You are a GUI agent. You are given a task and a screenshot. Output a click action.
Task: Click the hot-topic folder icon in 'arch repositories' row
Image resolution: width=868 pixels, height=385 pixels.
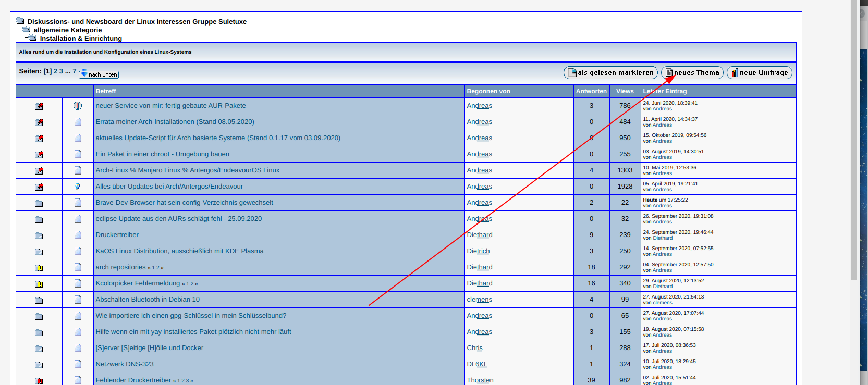click(39, 268)
